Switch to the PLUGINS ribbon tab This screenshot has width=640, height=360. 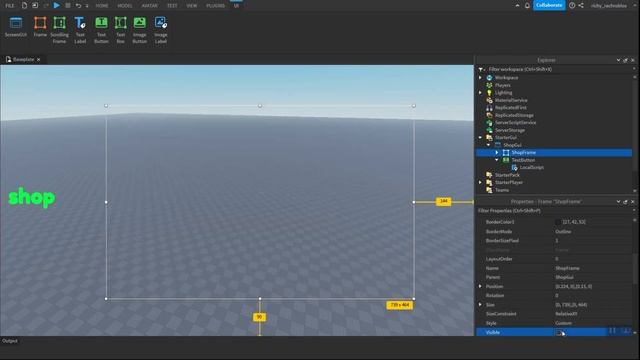pos(216,6)
